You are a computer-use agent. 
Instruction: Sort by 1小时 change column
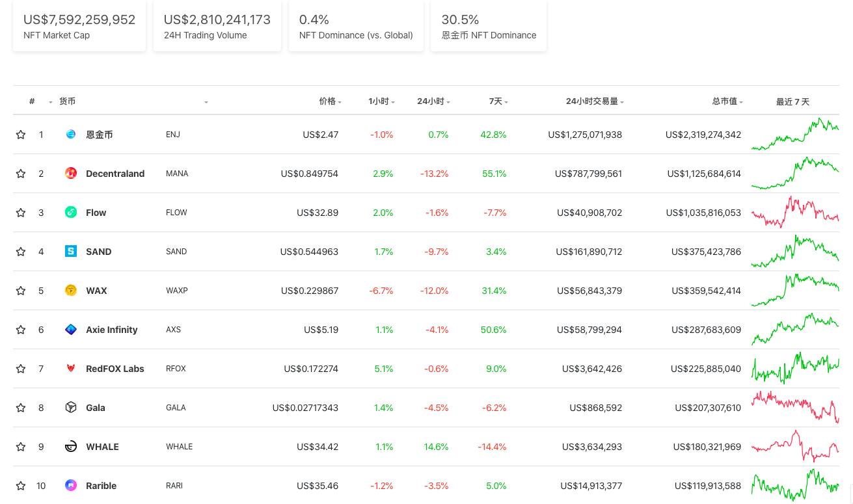381,101
